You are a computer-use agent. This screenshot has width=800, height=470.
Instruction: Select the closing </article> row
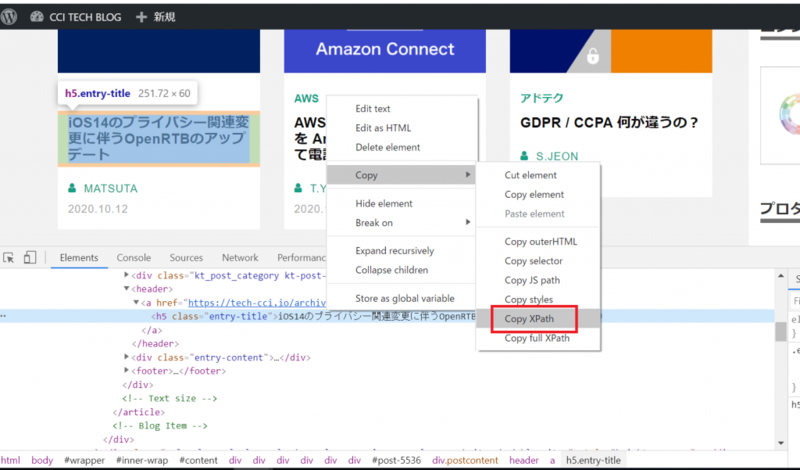click(x=139, y=412)
